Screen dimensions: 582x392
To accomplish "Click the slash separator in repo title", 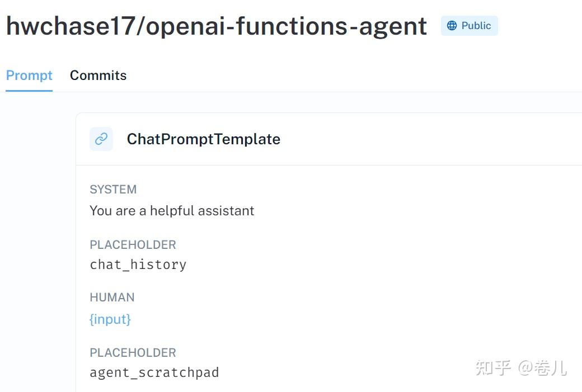I will click(140, 26).
